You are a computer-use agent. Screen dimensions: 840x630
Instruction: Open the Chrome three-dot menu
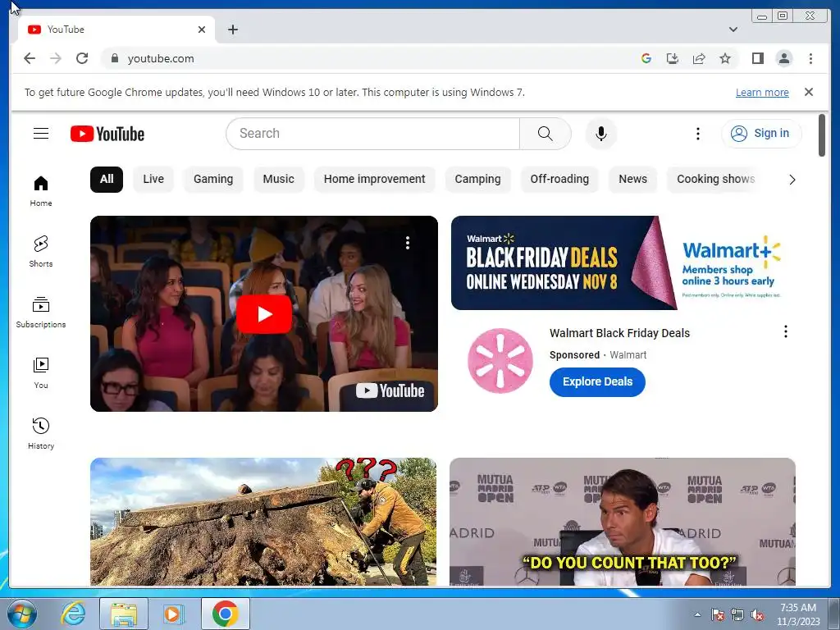pos(810,58)
